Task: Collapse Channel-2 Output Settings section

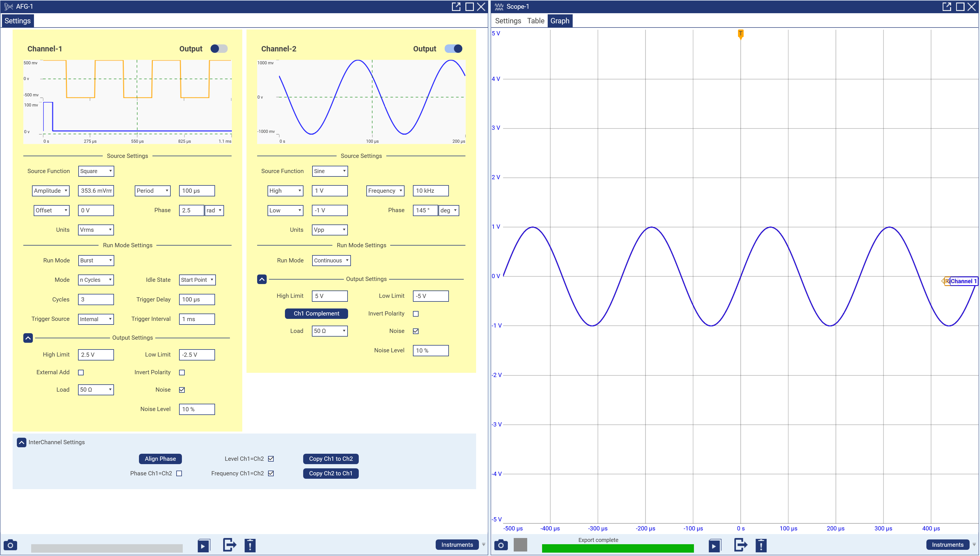Action: pyautogui.click(x=262, y=279)
